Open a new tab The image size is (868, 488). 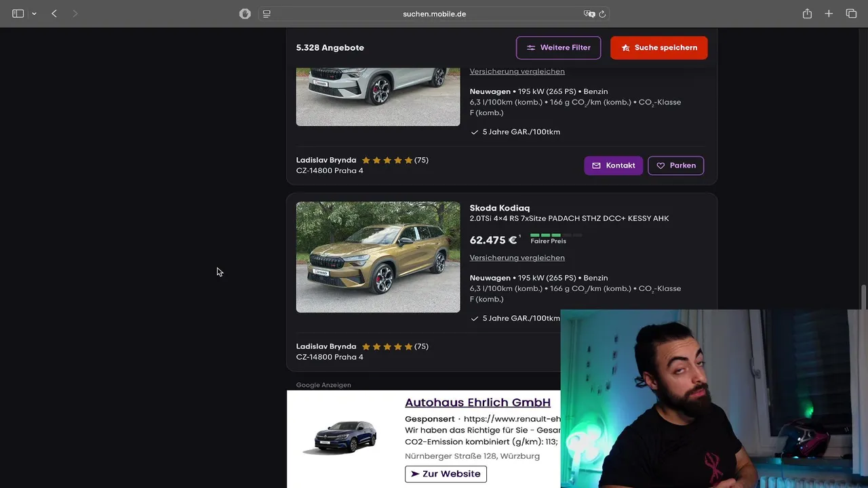[x=829, y=14]
